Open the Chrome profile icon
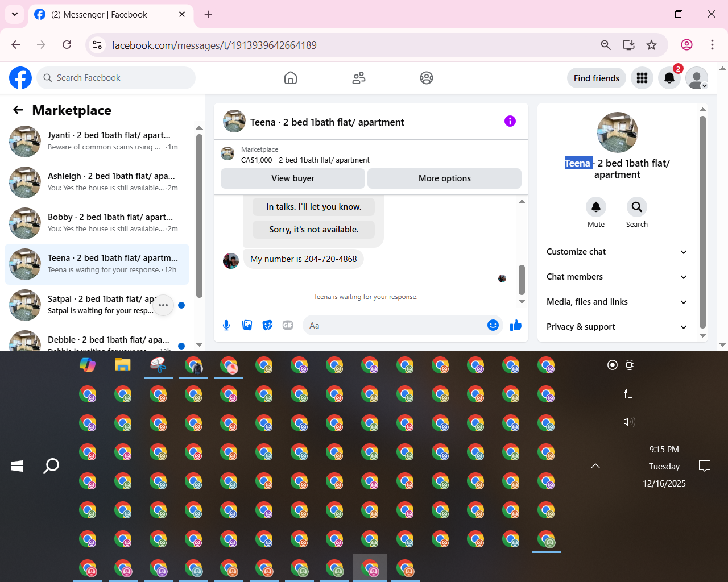Image resolution: width=728 pixels, height=582 pixels. click(687, 45)
